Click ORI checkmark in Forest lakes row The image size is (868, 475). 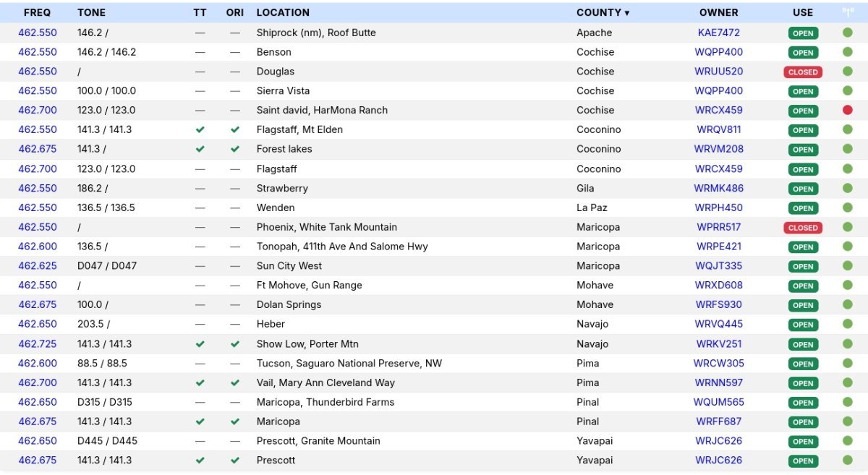pos(234,149)
